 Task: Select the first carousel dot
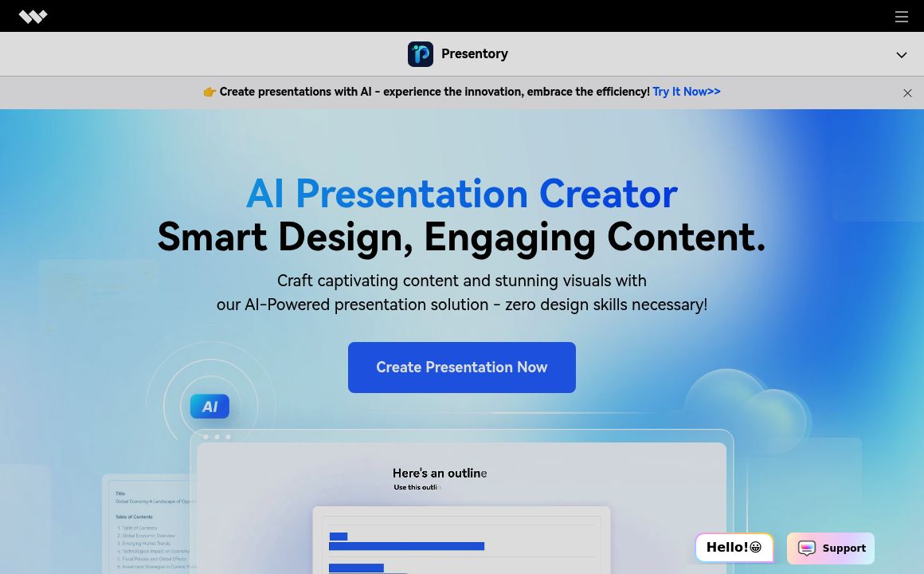pos(206,436)
